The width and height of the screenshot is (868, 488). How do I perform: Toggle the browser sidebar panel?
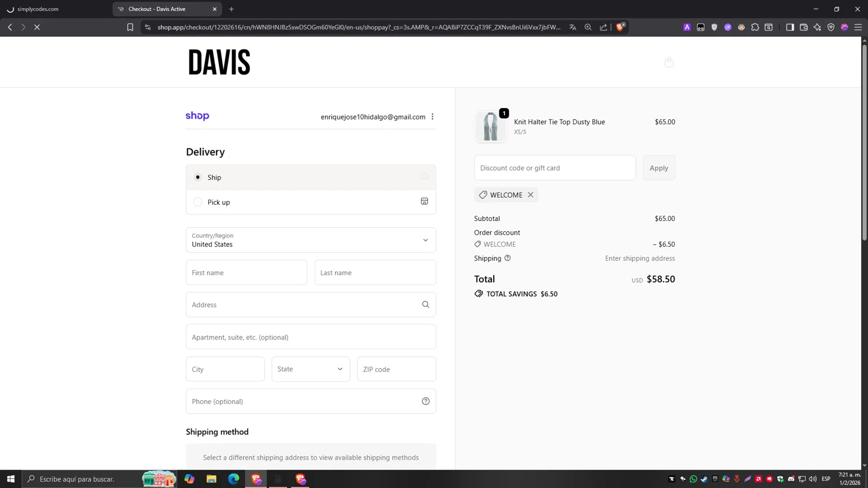790,27
